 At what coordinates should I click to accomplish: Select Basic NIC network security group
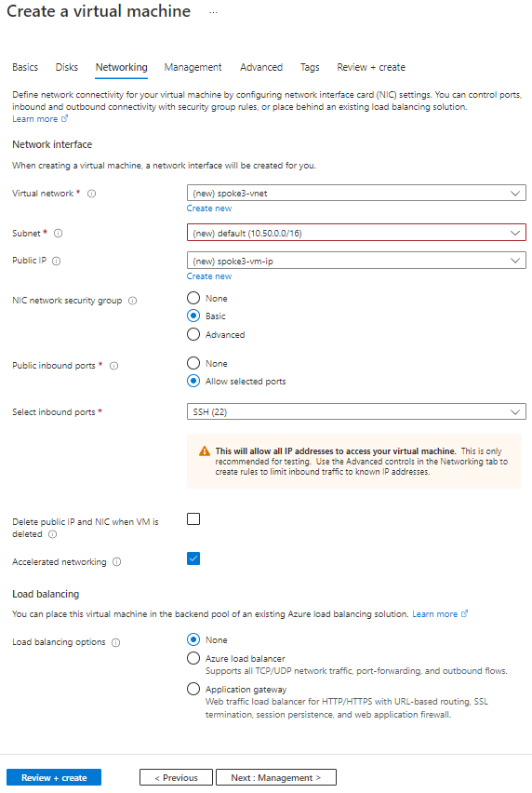point(193,316)
